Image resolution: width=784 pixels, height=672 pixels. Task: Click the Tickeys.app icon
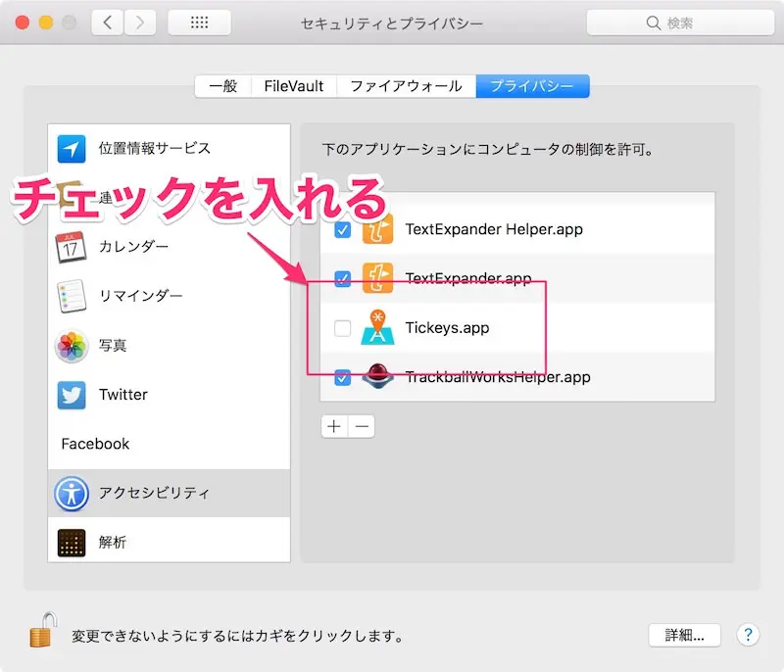377,327
